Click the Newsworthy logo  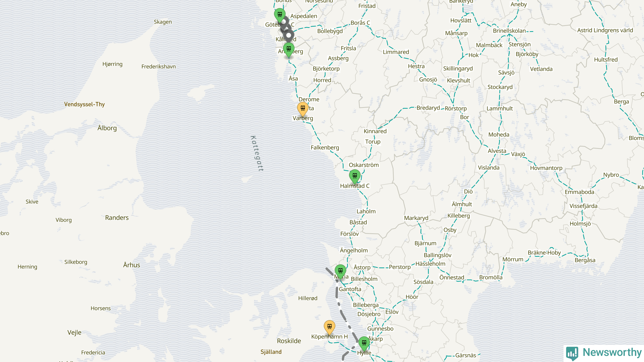(x=604, y=353)
